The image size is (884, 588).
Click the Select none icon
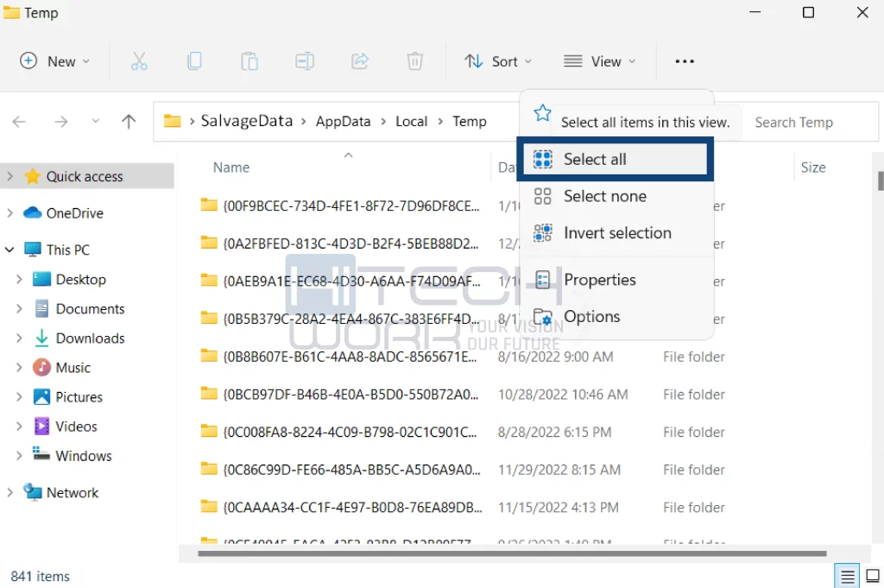[x=542, y=196]
